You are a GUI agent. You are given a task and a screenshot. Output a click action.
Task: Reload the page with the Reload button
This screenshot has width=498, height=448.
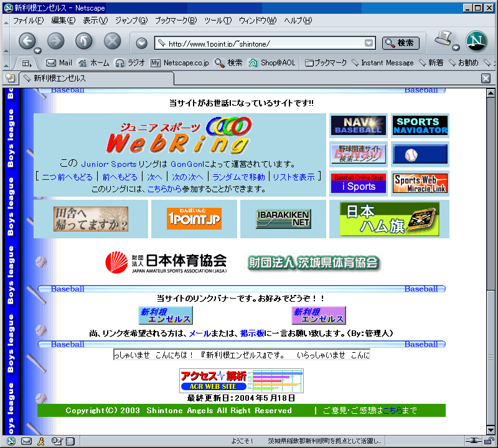pos(84,41)
